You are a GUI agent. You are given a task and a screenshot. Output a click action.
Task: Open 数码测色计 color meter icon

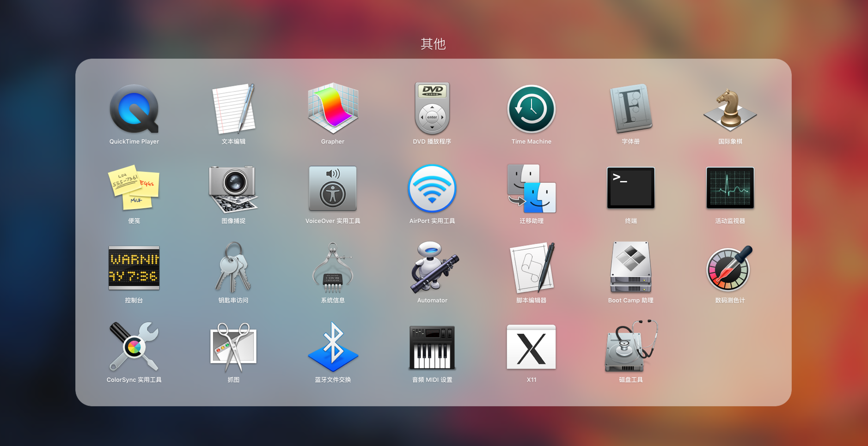point(729,268)
